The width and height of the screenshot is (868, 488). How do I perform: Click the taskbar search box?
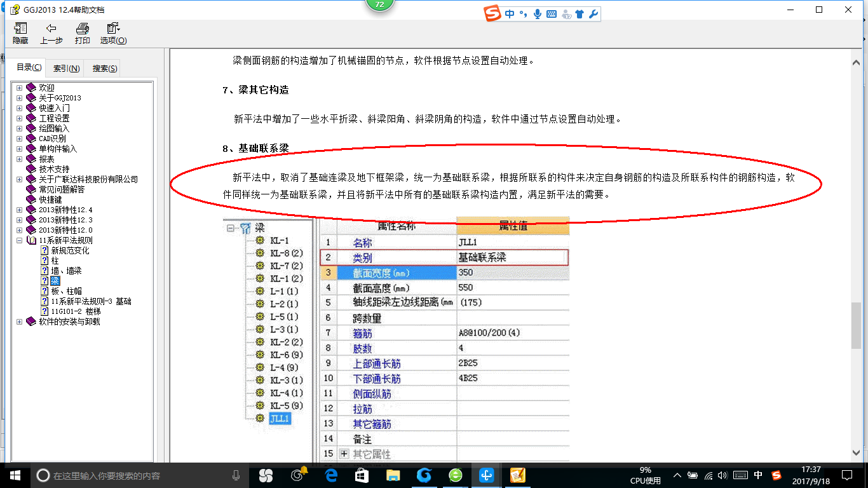(x=139, y=475)
